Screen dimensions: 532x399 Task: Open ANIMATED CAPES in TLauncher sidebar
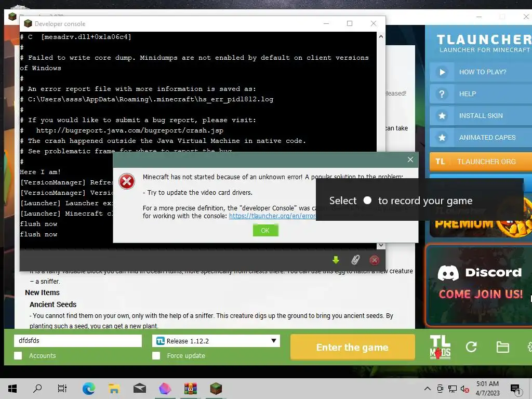click(x=481, y=137)
